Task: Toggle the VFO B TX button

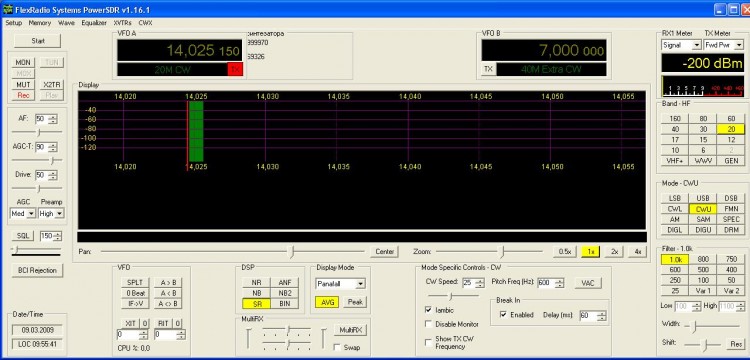Action: coord(488,69)
